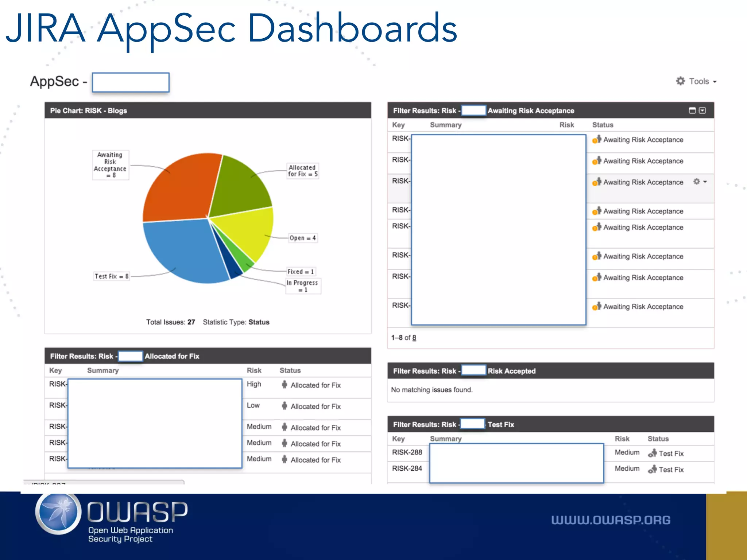Click 'No matching issues found.' message
Screen dimensions: 747x560
(x=431, y=390)
